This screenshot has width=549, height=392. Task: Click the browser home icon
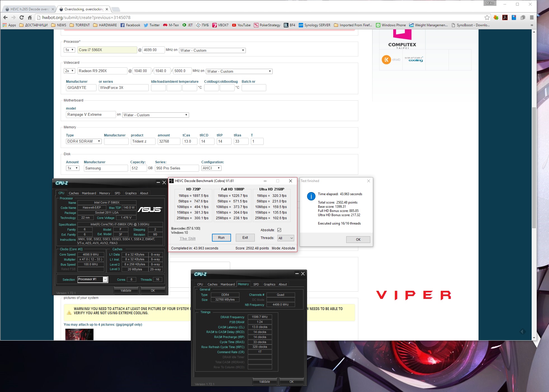pos(30,17)
